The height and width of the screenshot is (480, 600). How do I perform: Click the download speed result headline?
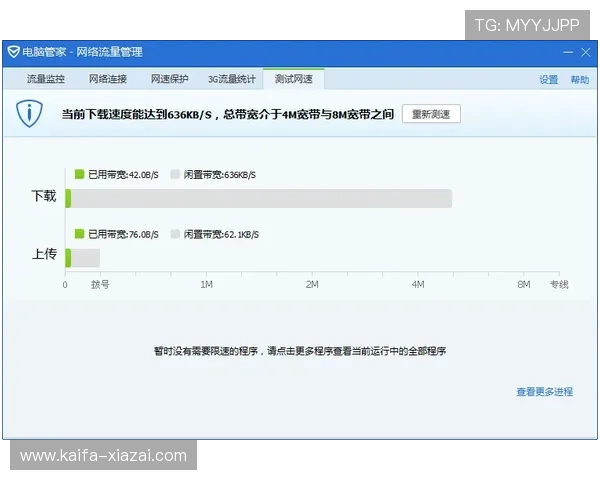tap(228, 114)
